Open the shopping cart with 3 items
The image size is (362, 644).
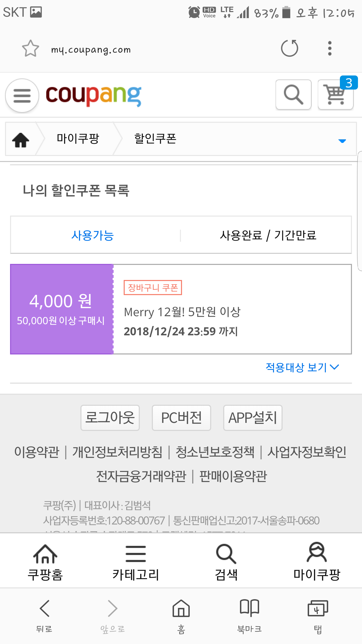point(336,95)
